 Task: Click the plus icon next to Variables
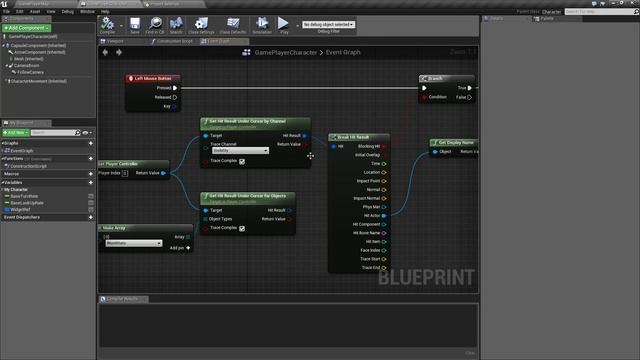click(91, 182)
